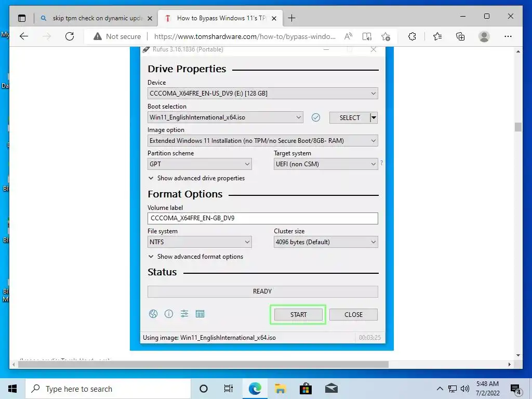The image size is (532, 399).
Task: Go back using the browser back arrow
Action: click(x=24, y=36)
